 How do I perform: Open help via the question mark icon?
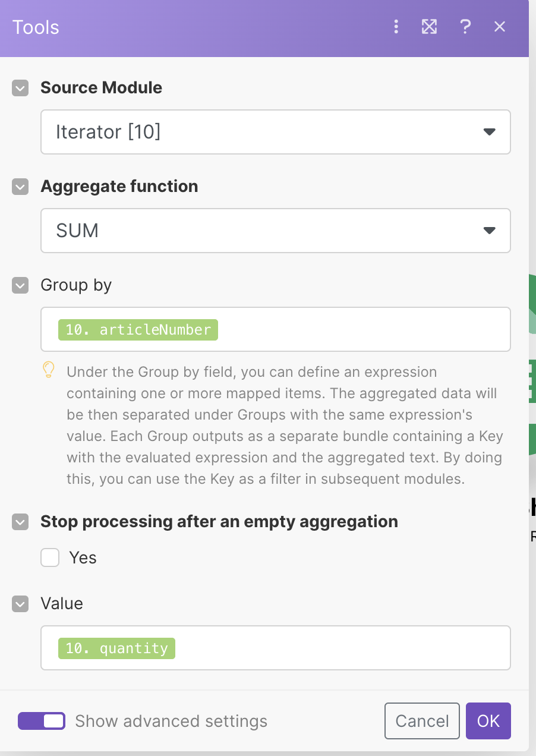[x=465, y=27]
